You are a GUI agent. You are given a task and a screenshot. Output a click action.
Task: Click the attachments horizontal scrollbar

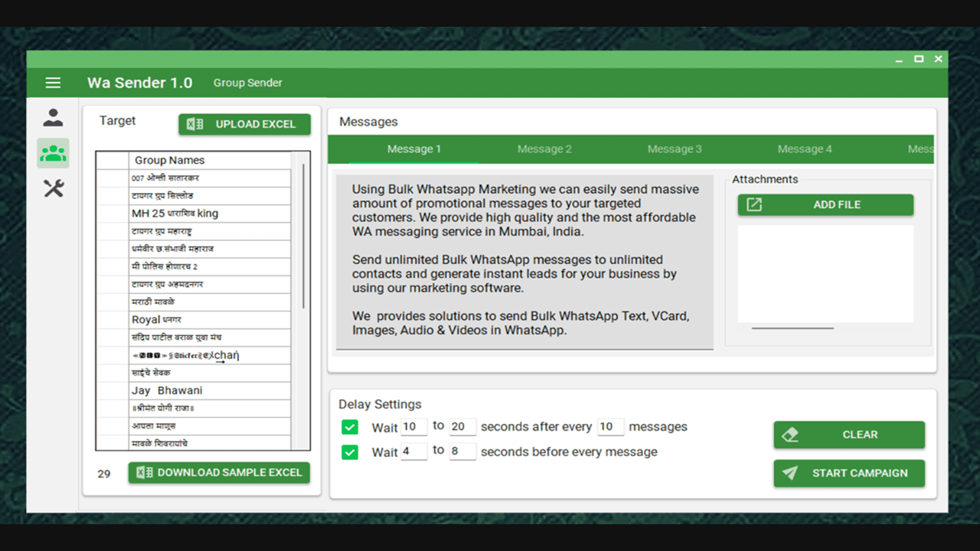(792, 328)
